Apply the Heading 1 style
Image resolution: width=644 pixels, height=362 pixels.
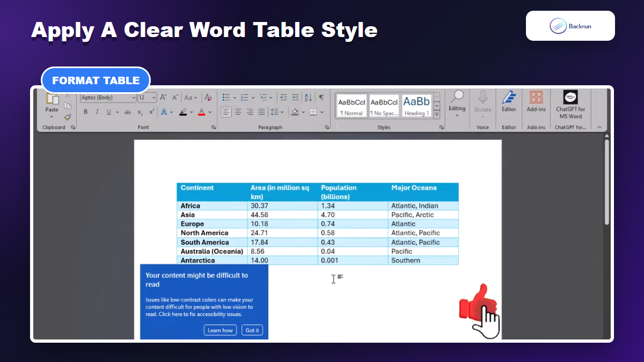click(416, 106)
